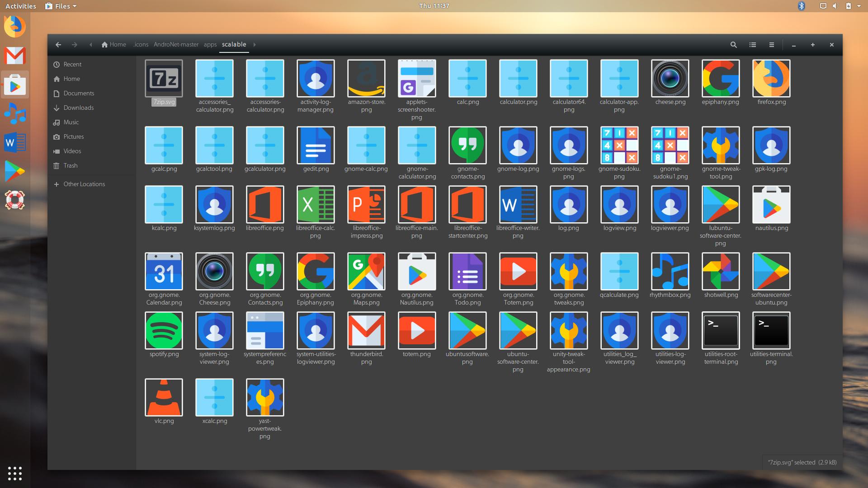Open Trash from the sidebar
Screen dimensions: 868x488
tap(70, 165)
